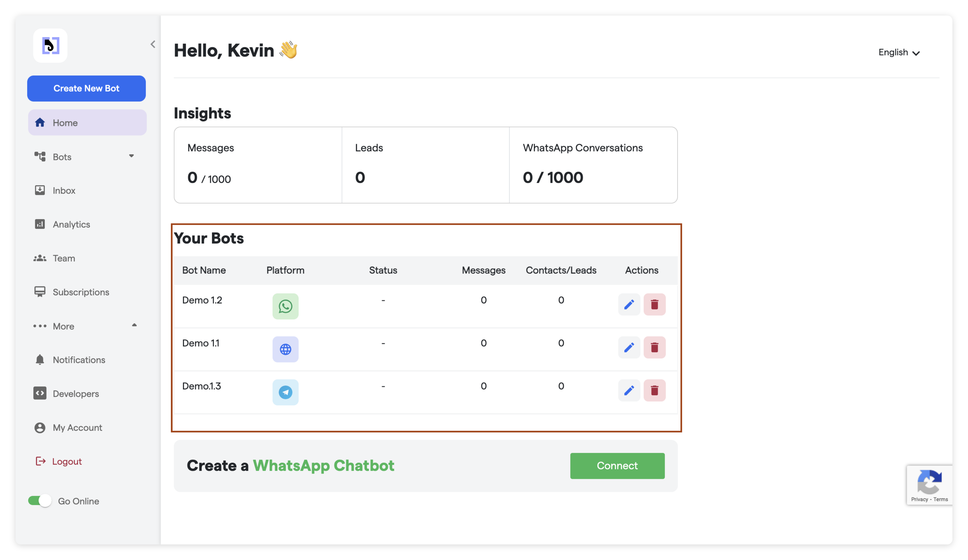Click the web globe icon for Demo 1.1
This screenshot has width=968, height=560.
[285, 349]
